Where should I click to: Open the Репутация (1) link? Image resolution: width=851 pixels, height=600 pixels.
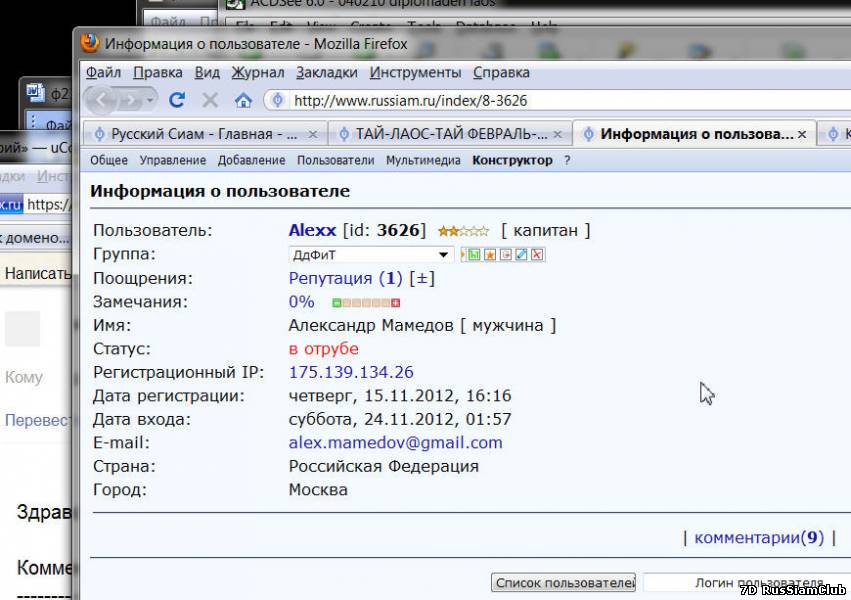(345, 278)
